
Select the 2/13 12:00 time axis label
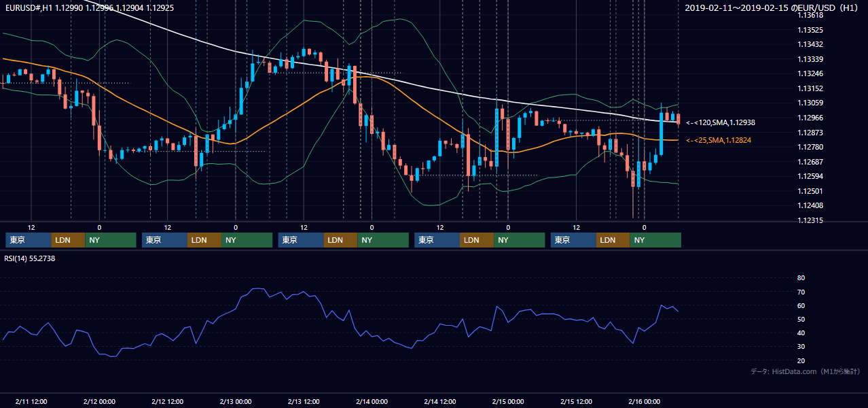(x=304, y=402)
